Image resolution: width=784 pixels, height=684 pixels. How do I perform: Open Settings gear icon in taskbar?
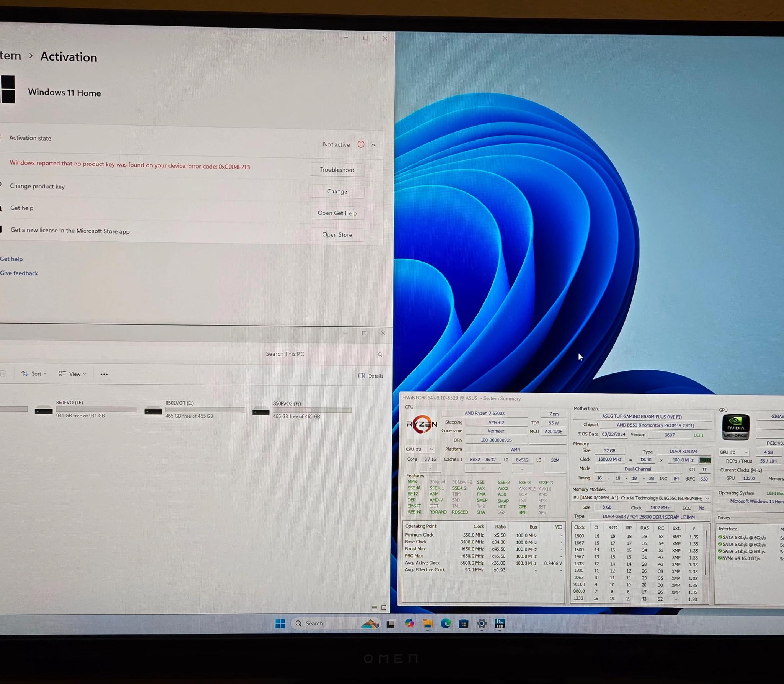click(482, 624)
